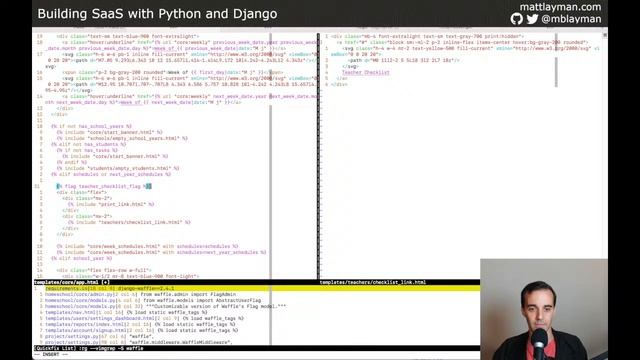
Task: Click the week_schedules include with schedules=schedules
Action: pos(147,246)
